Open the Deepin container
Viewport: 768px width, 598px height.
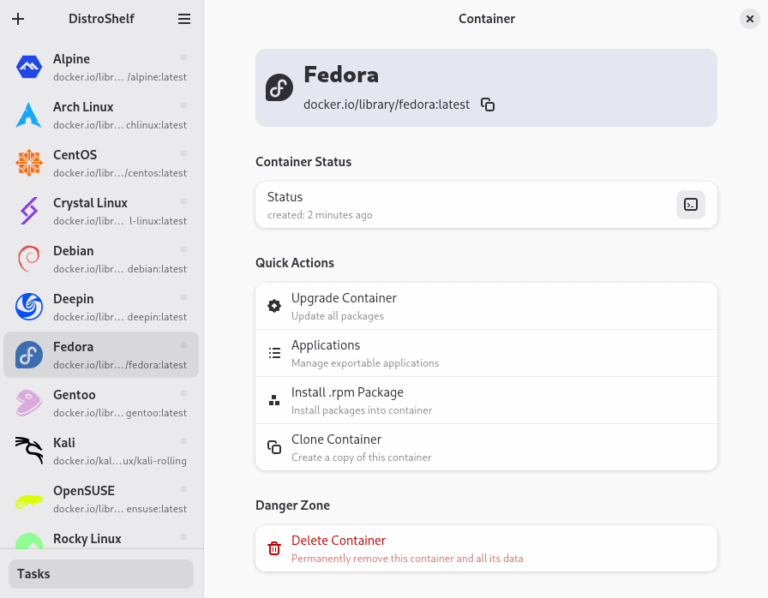101,307
